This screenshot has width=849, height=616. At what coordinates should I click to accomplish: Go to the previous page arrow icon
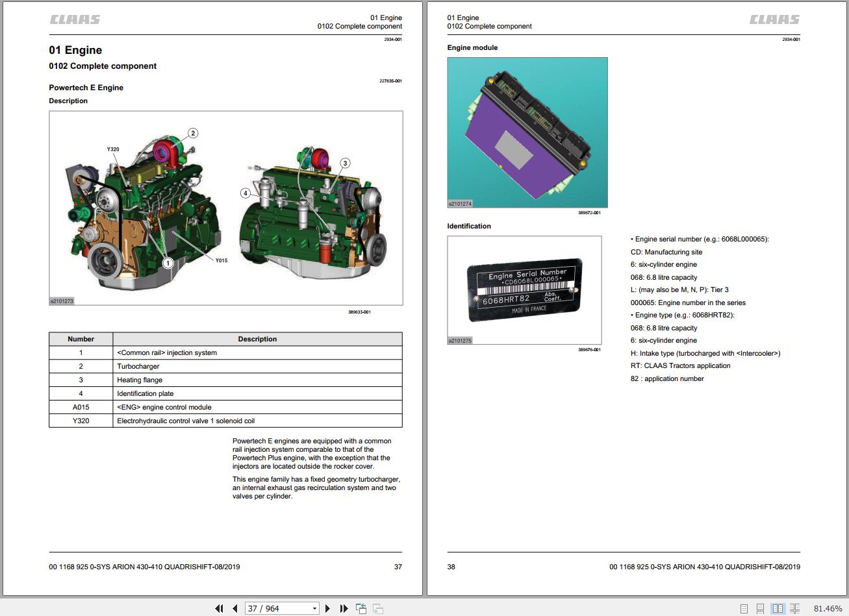click(235, 608)
